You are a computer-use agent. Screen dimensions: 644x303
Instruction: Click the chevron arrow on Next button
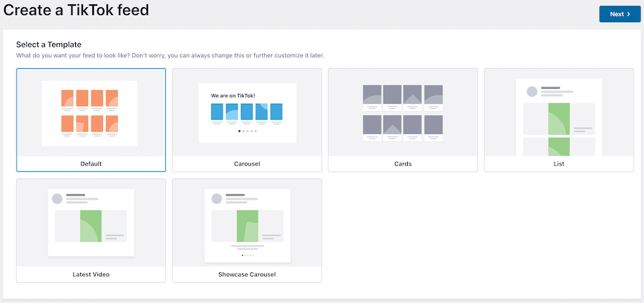[628, 14]
